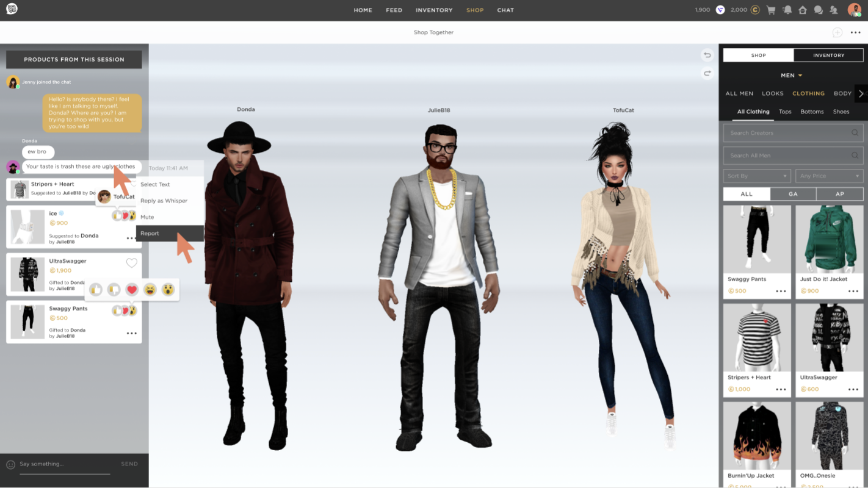Focus the Say something chat field
This screenshot has width=868, height=488.
tap(65, 465)
